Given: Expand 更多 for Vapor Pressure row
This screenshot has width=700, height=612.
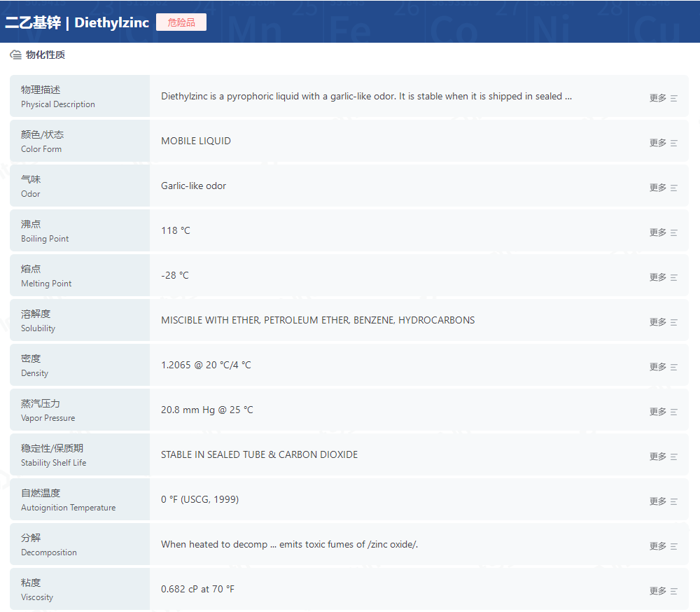Looking at the screenshot, I should (x=664, y=412).
